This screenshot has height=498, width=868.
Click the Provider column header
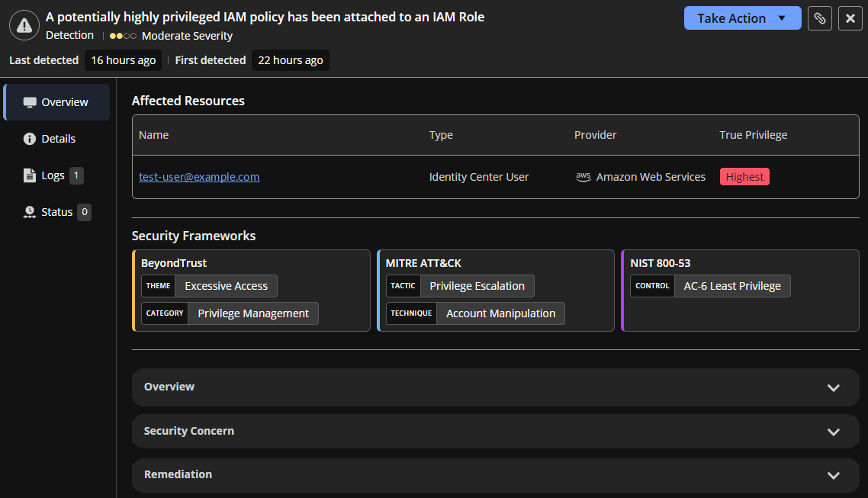tap(595, 135)
